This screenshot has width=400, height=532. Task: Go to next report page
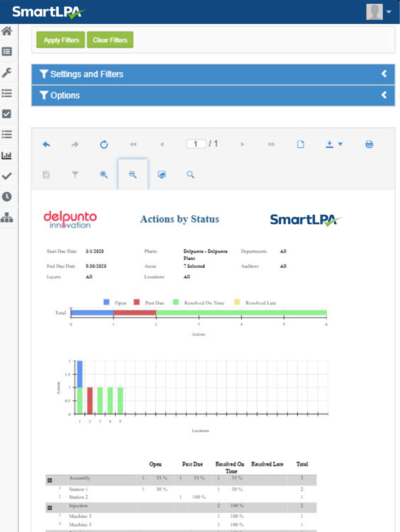242,144
